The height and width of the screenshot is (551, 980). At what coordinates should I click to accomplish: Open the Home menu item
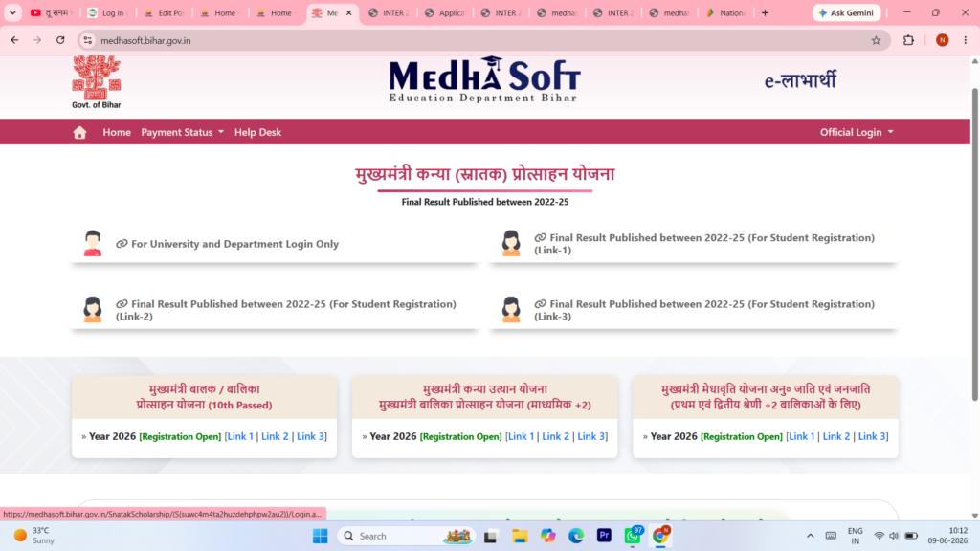[117, 132]
